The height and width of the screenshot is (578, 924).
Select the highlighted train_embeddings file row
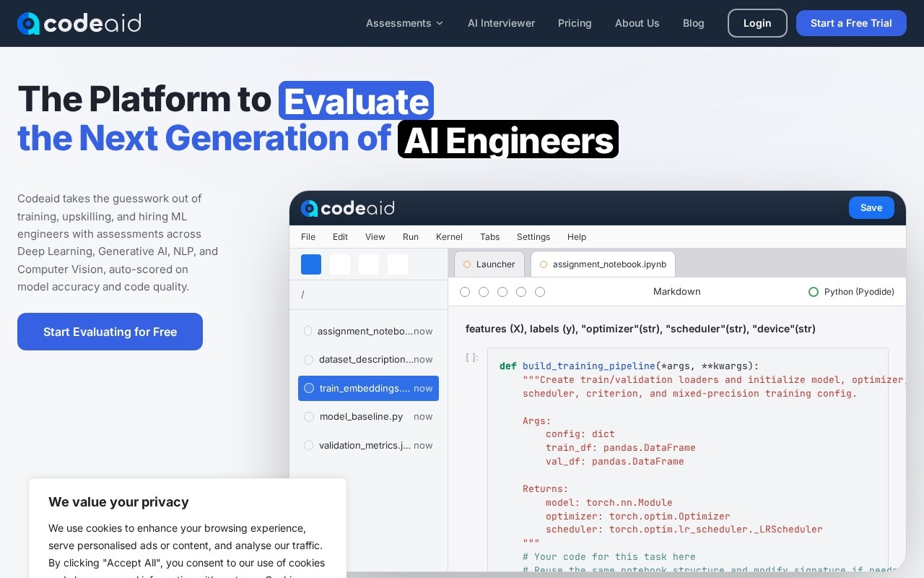point(368,388)
